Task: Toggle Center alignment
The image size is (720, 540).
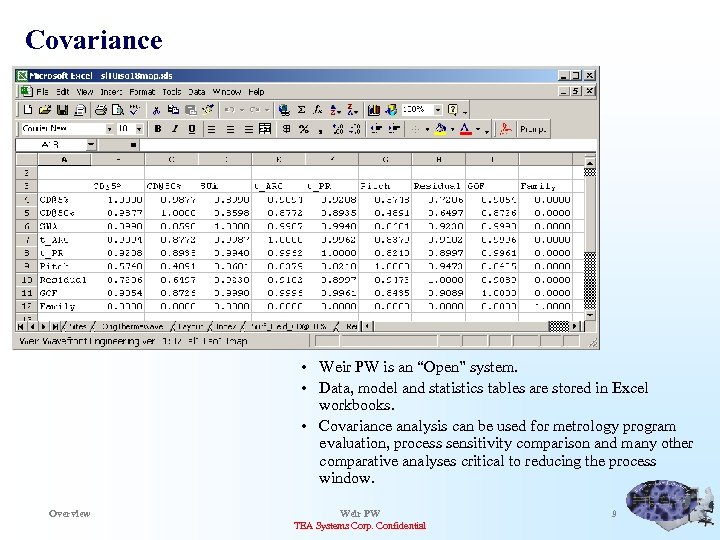Action: [x=230, y=129]
